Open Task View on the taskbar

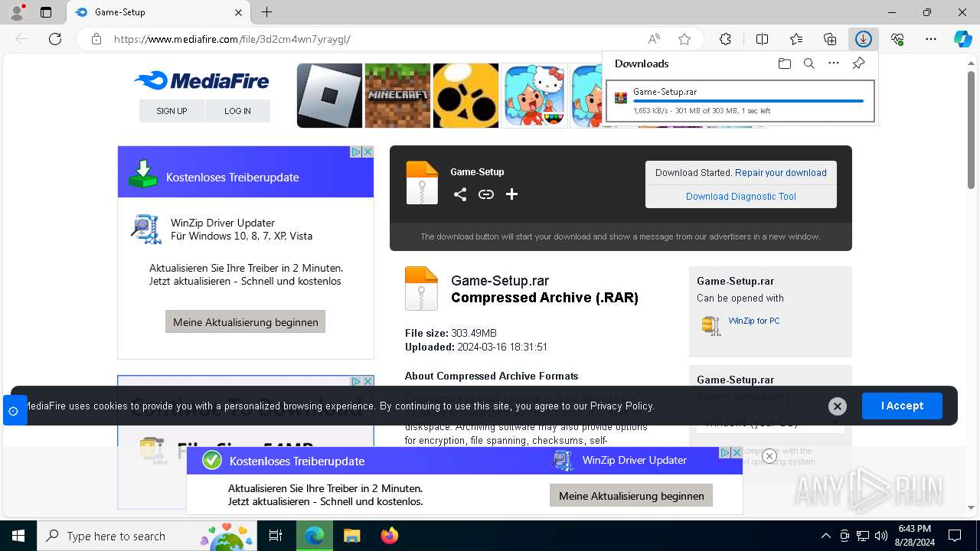pyautogui.click(x=276, y=536)
